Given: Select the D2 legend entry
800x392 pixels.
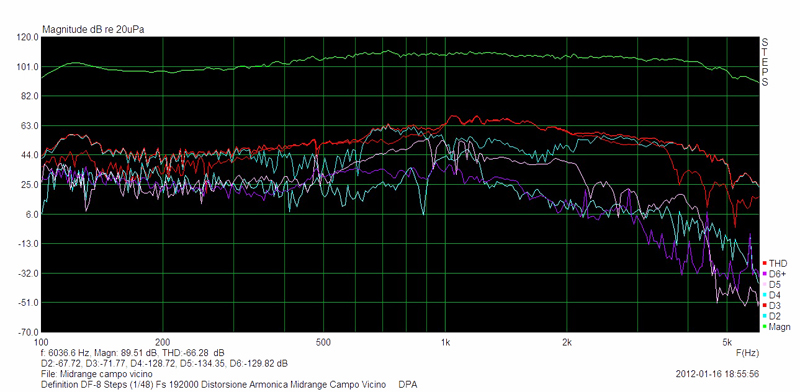Looking at the screenshot, I should pyautogui.click(x=772, y=316).
